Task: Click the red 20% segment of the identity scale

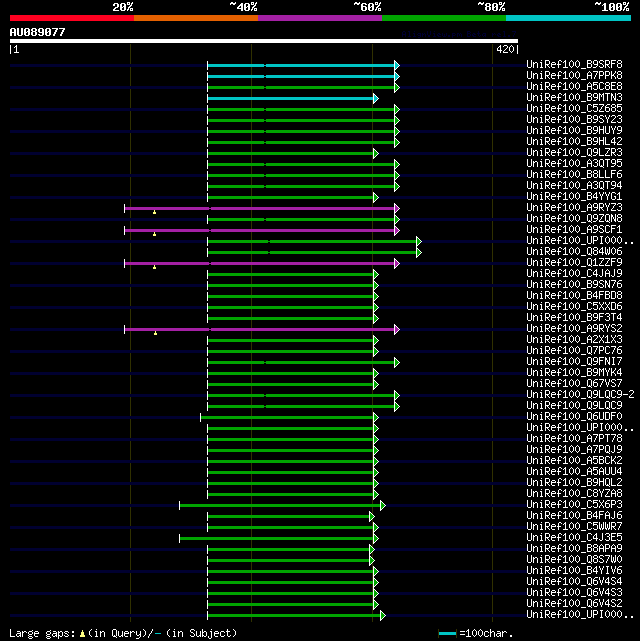Action: pyautogui.click(x=72, y=18)
